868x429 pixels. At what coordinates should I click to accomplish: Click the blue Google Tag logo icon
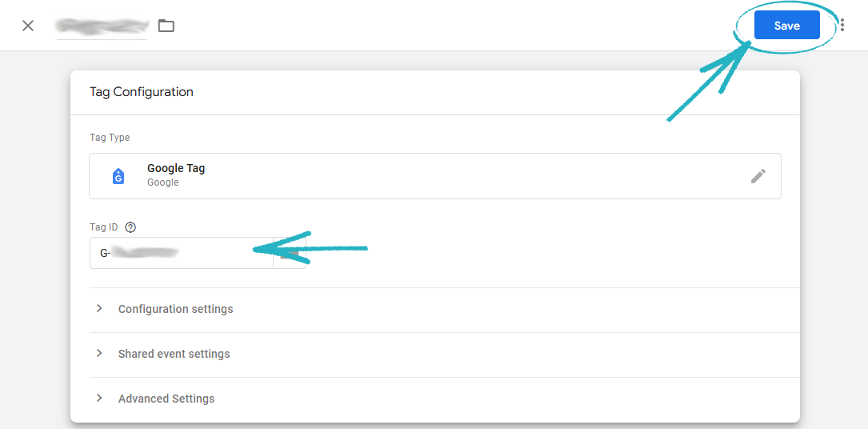pyautogui.click(x=118, y=176)
